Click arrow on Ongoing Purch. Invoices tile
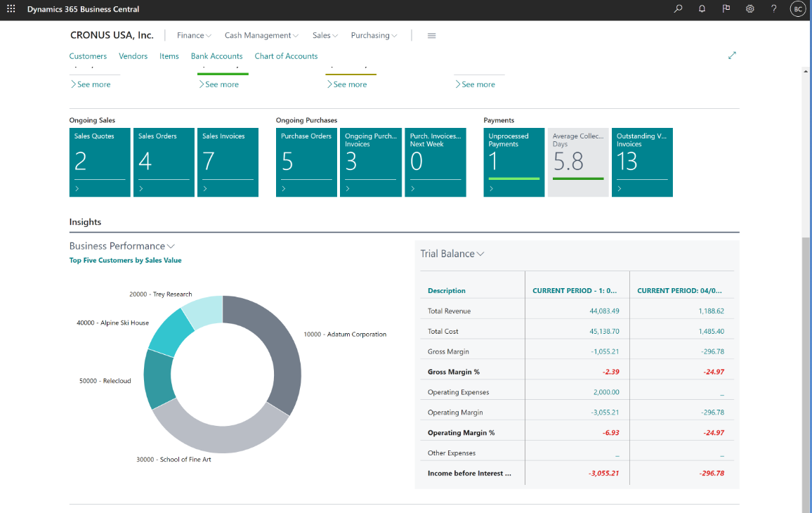This screenshot has width=812, height=513. coord(348,188)
